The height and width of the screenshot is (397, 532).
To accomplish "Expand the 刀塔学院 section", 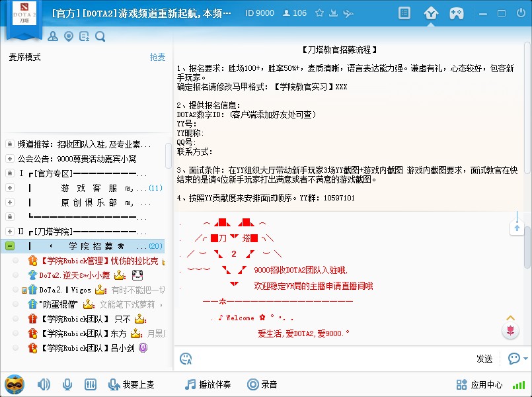I will [x=10, y=232].
